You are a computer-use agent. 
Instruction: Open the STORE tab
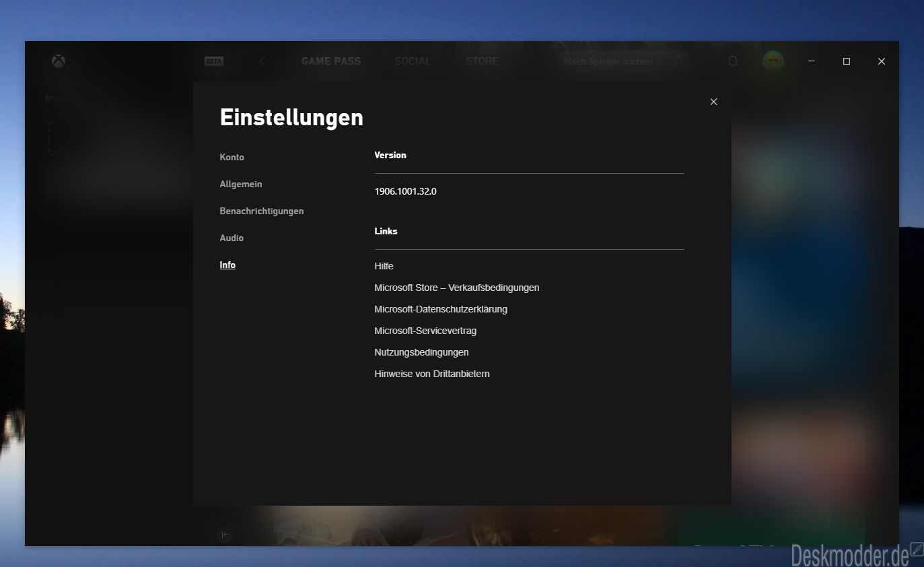click(x=483, y=61)
